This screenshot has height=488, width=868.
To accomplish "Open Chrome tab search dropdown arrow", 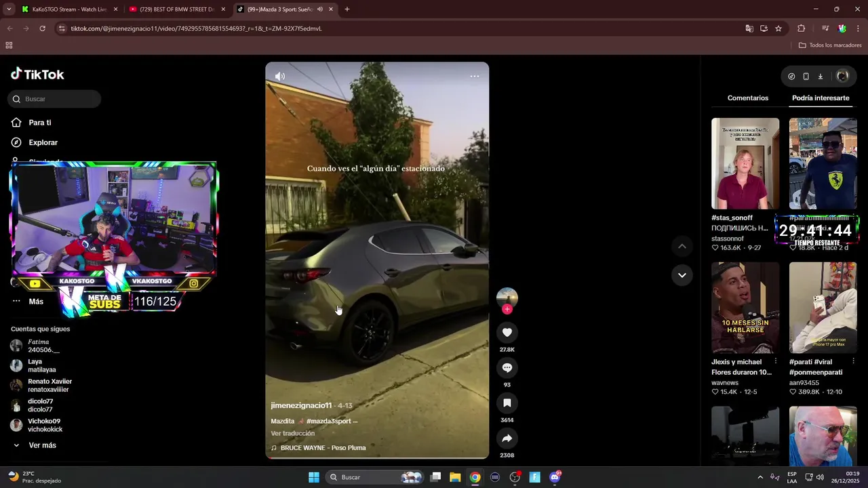I will point(9,9).
